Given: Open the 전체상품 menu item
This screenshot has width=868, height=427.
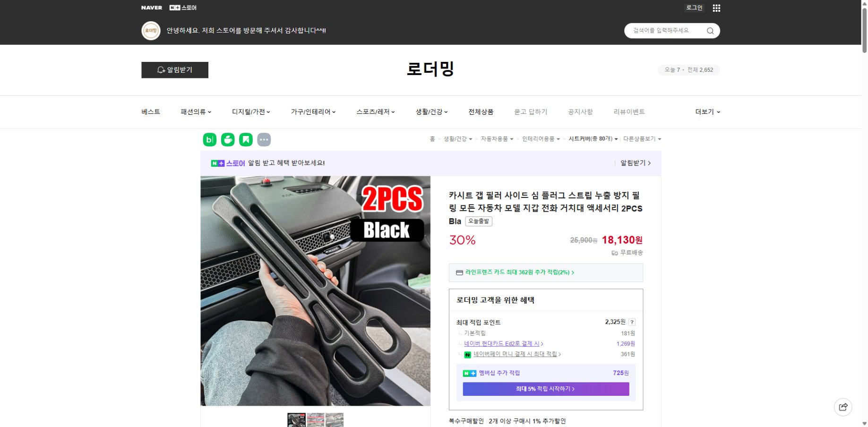Looking at the screenshot, I should tap(480, 111).
